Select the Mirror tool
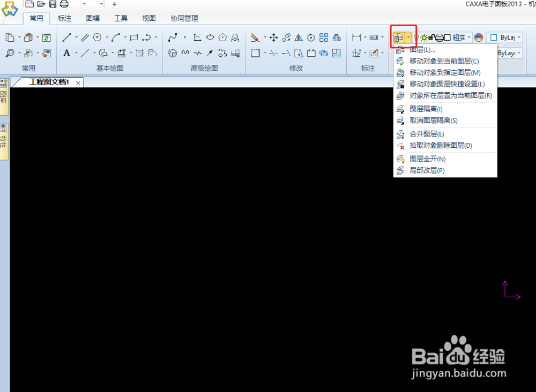Viewport: 536px width, 392px height. 299,37
